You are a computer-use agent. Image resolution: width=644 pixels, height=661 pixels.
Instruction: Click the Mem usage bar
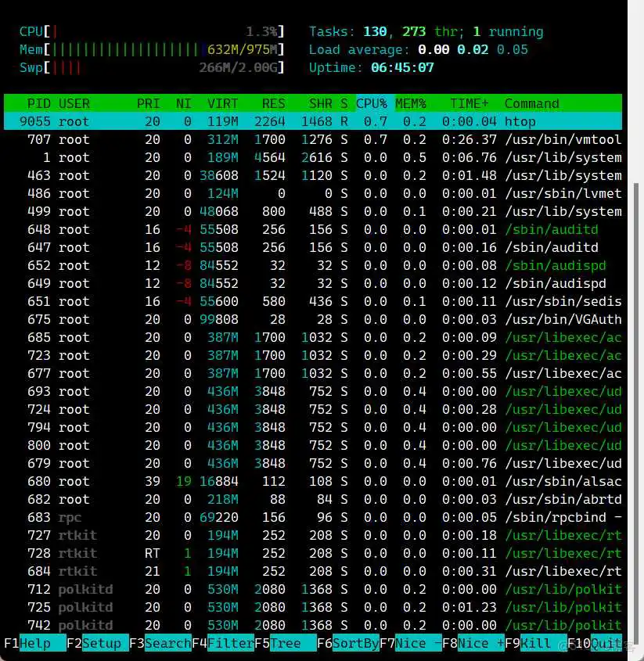pyautogui.click(x=149, y=49)
